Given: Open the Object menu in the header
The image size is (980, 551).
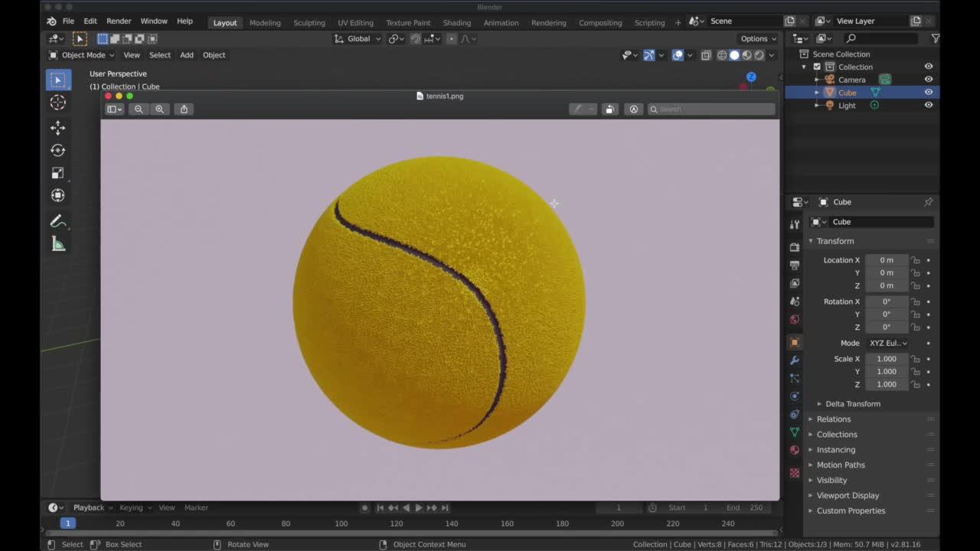Looking at the screenshot, I should tap(214, 54).
